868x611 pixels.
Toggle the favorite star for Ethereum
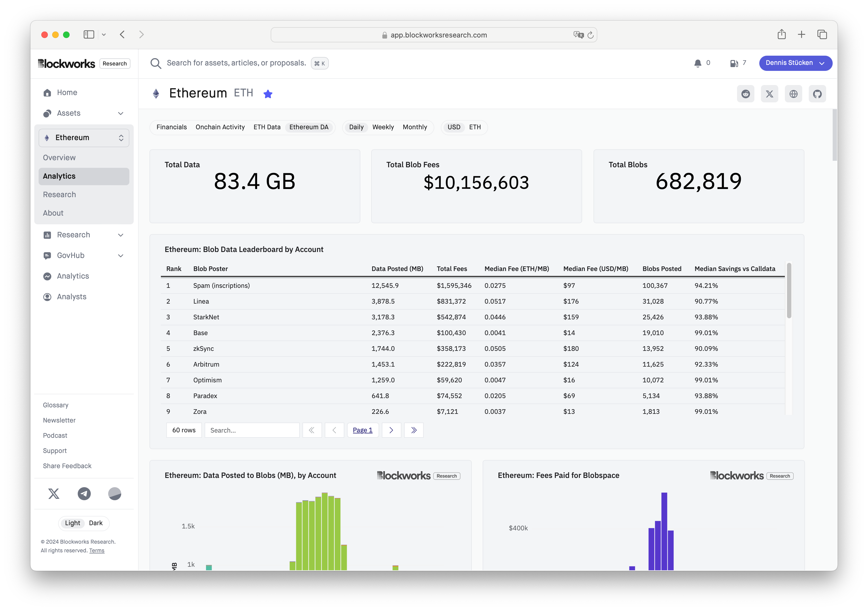pyautogui.click(x=268, y=94)
